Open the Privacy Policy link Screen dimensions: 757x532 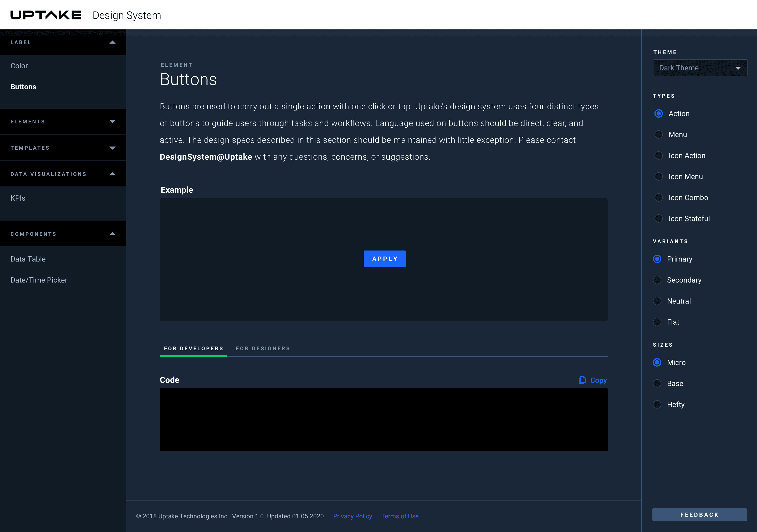(352, 516)
